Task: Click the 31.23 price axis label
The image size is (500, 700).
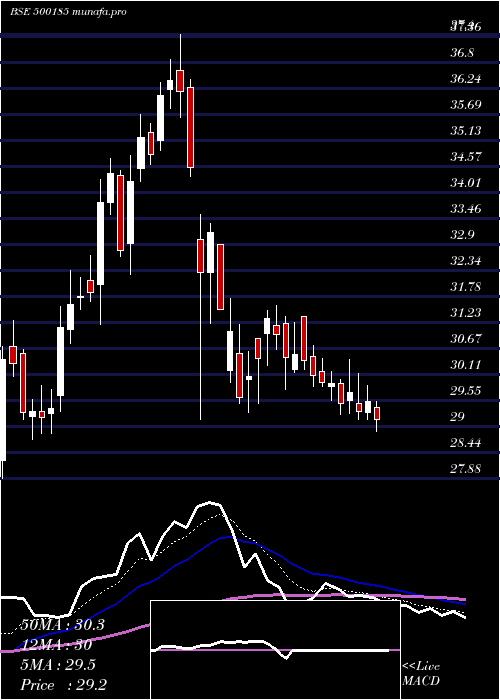Action: (466, 312)
